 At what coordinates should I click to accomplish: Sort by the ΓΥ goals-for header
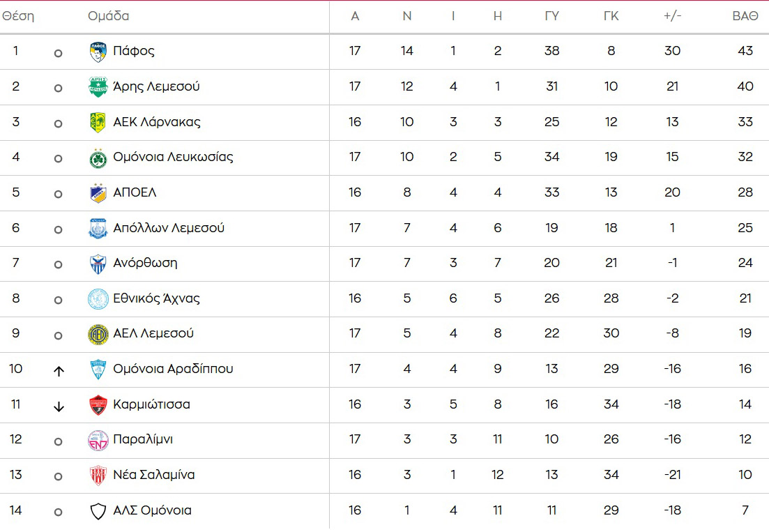click(x=551, y=17)
